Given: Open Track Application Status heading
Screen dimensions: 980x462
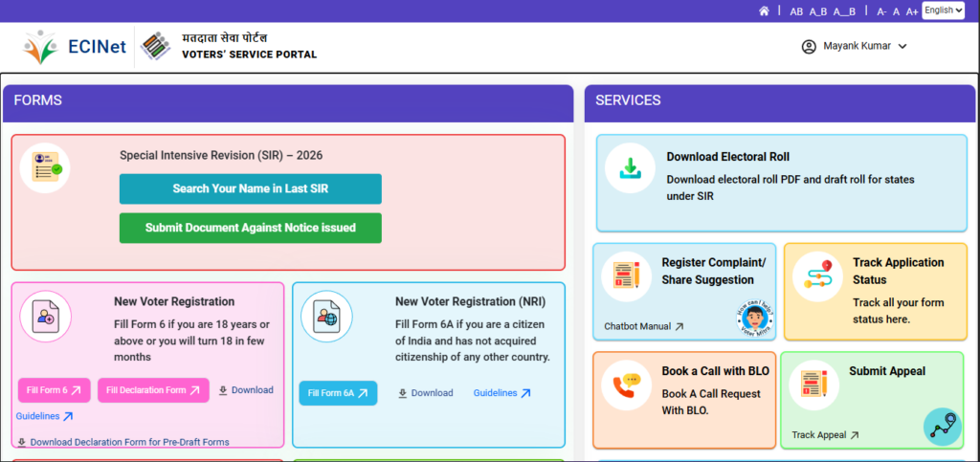Looking at the screenshot, I should click(898, 271).
